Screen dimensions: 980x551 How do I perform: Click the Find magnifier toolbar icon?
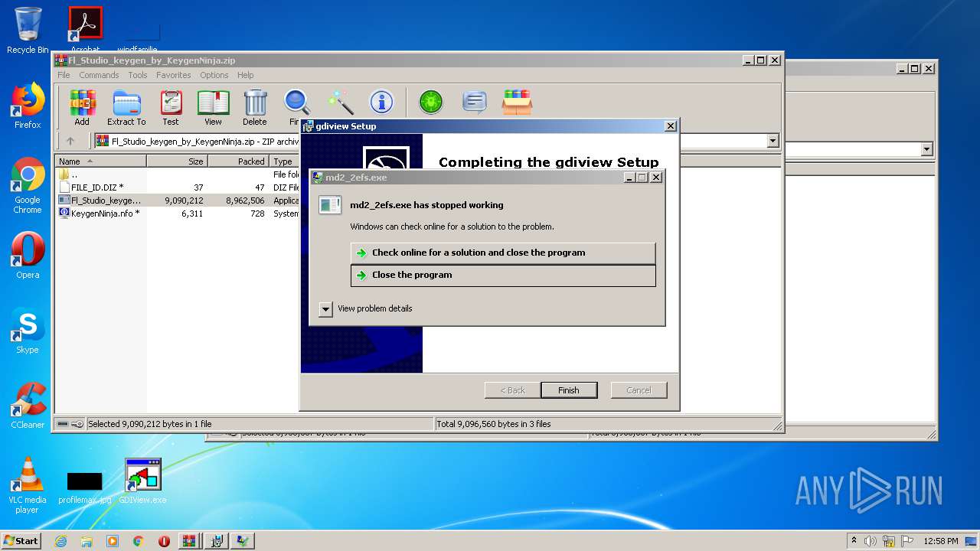296,108
